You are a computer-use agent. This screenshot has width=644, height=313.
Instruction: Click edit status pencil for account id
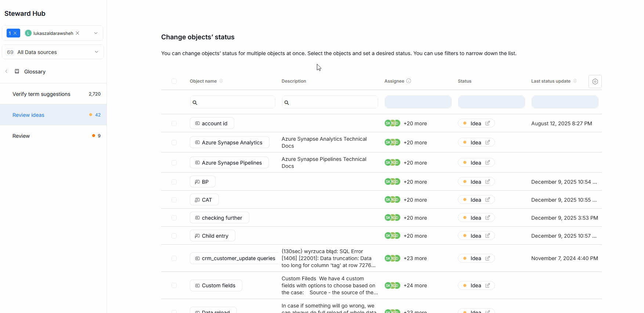pos(488,123)
